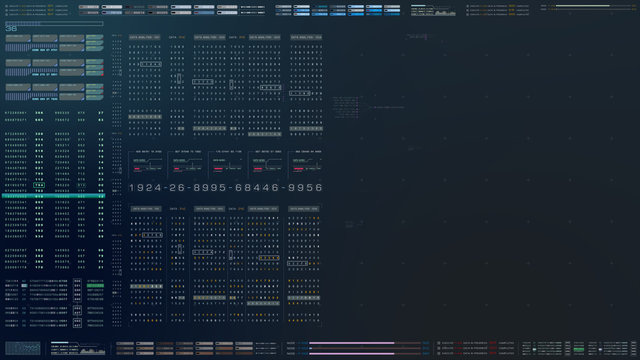Open the grid map thumbnail in the bottom-left corner
Screen dimensions: 640x360
click(x=22, y=348)
